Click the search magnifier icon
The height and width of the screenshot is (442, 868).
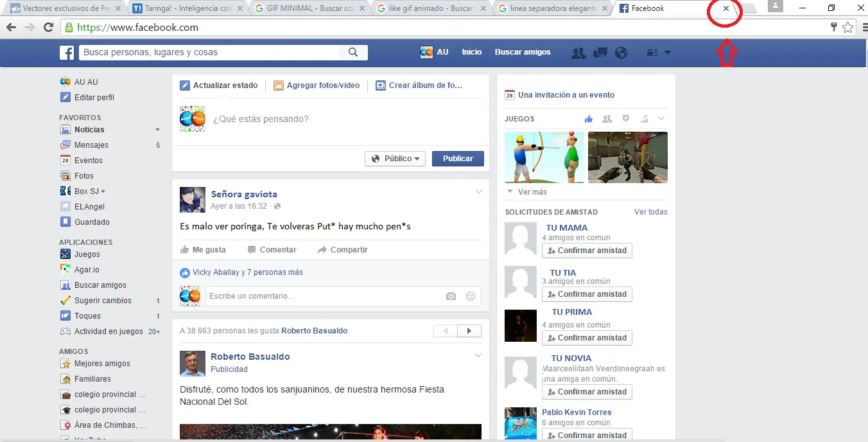[353, 53]
